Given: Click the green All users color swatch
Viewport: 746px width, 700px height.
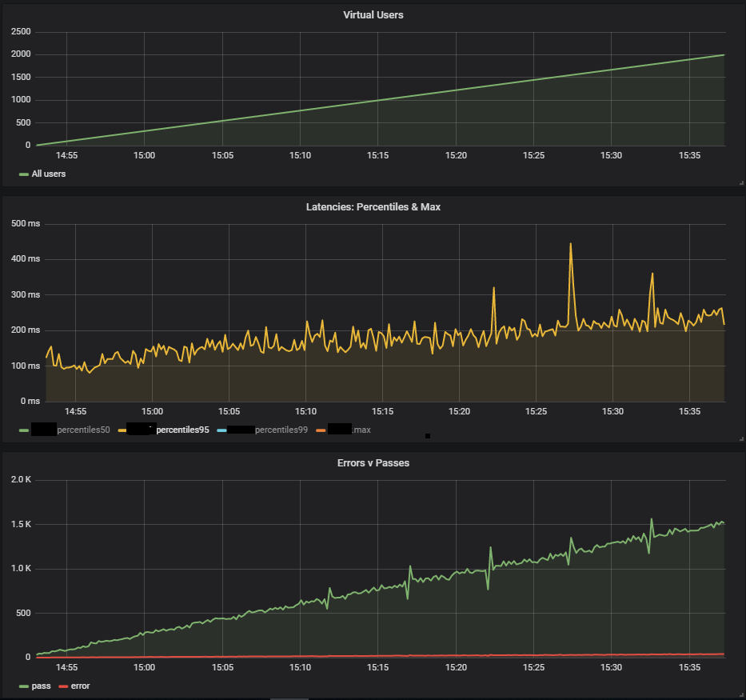Looking at the screenshot, I should 24,174.
